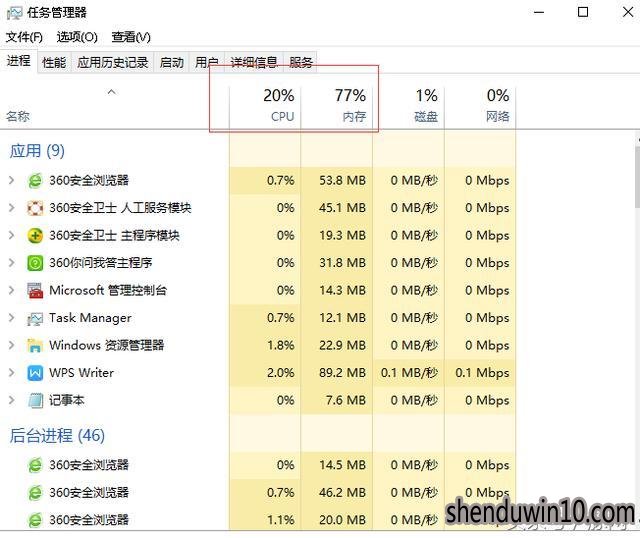The image size is (640, 538).
Task: Click the Windows 资源管理器 folder icon
Action: 35,345
